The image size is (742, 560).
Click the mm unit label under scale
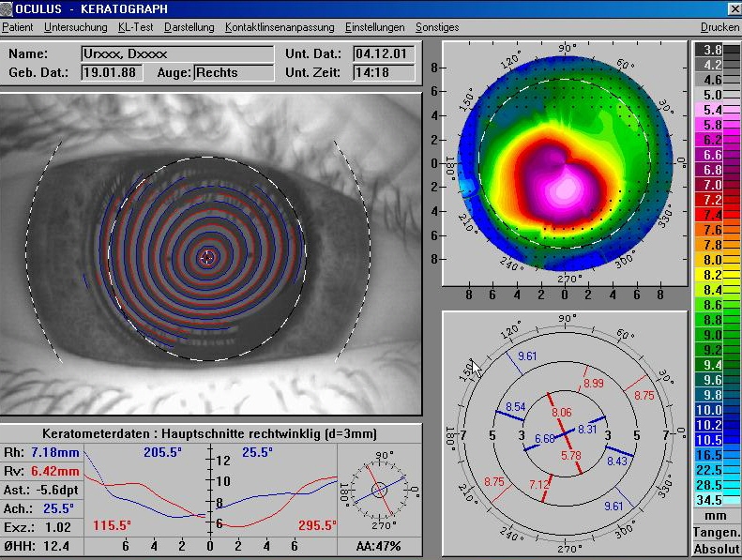click(x=716, y=516)
